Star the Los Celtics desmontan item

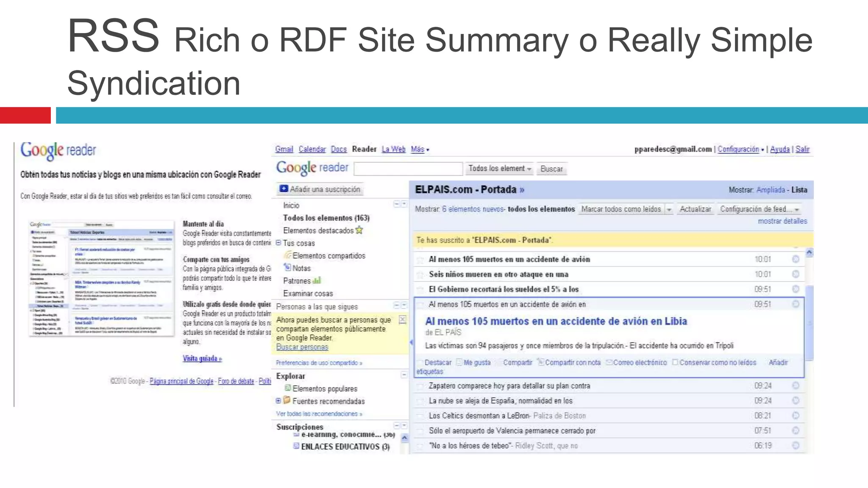(x=420, y=416)
